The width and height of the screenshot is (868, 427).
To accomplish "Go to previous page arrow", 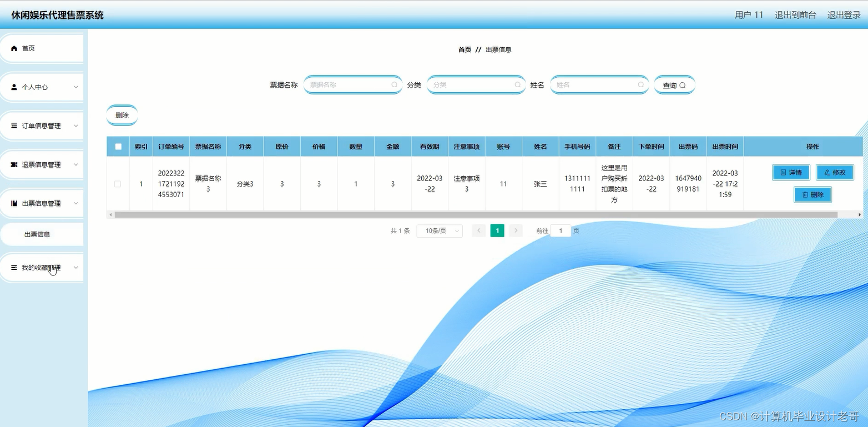I will [x=479, y=230].
